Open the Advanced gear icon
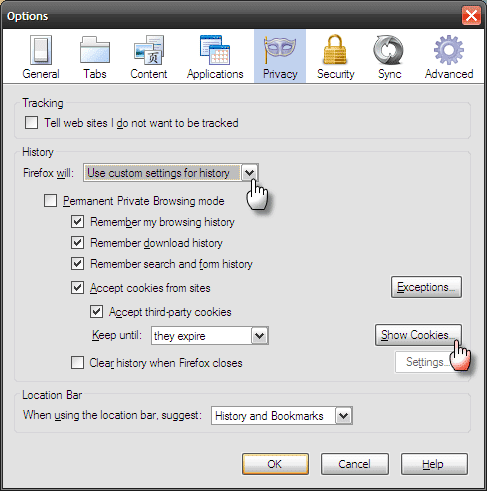 [x=449, y=50]
